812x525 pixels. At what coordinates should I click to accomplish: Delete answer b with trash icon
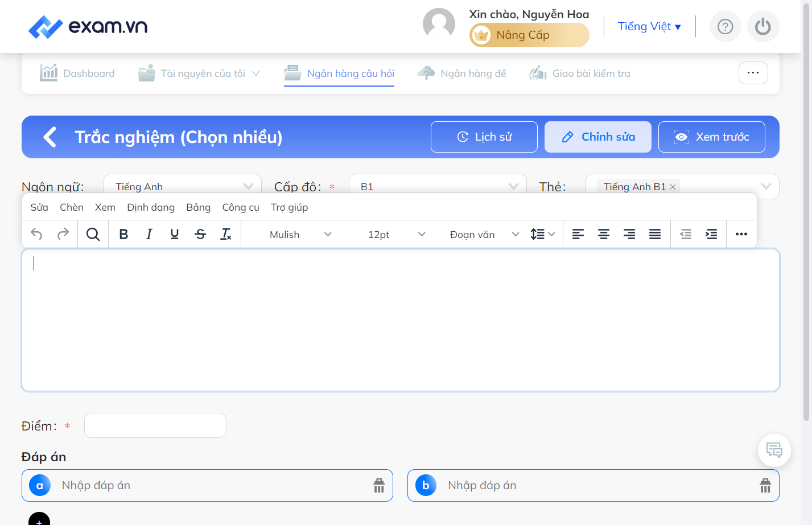coord(765,486)
